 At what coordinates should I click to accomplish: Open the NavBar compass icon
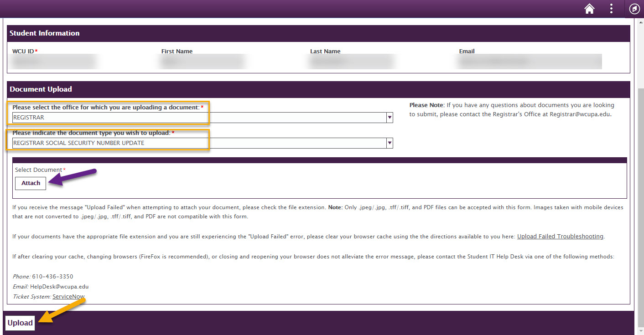(634, 9)
